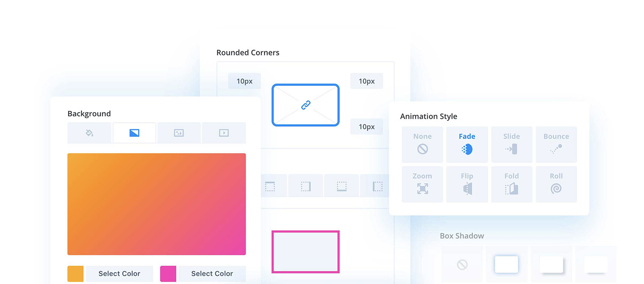Select the Fold animation option
This screenshot has width=644, height=284.
(512, 184)
